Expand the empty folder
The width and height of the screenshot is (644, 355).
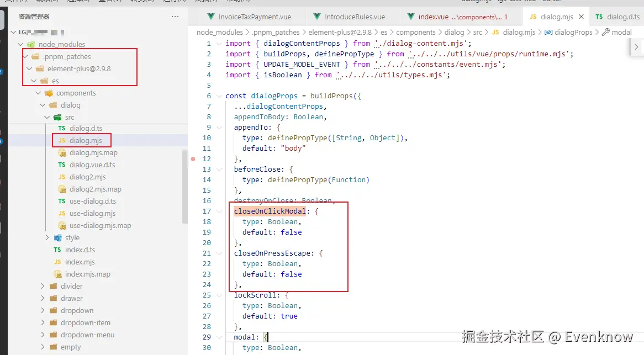71,347
